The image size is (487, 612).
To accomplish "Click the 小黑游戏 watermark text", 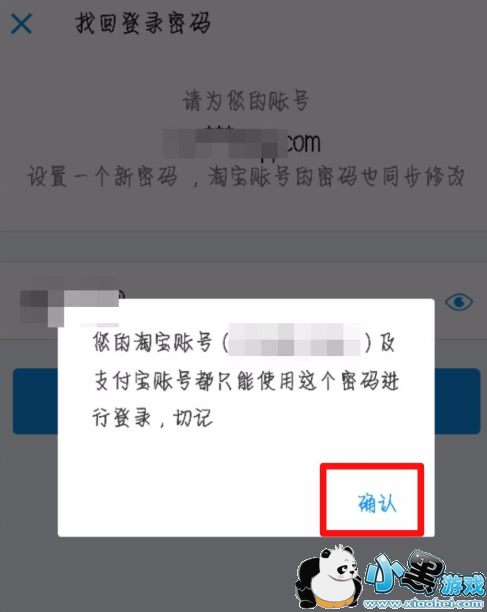I will (x=424, y=574).
